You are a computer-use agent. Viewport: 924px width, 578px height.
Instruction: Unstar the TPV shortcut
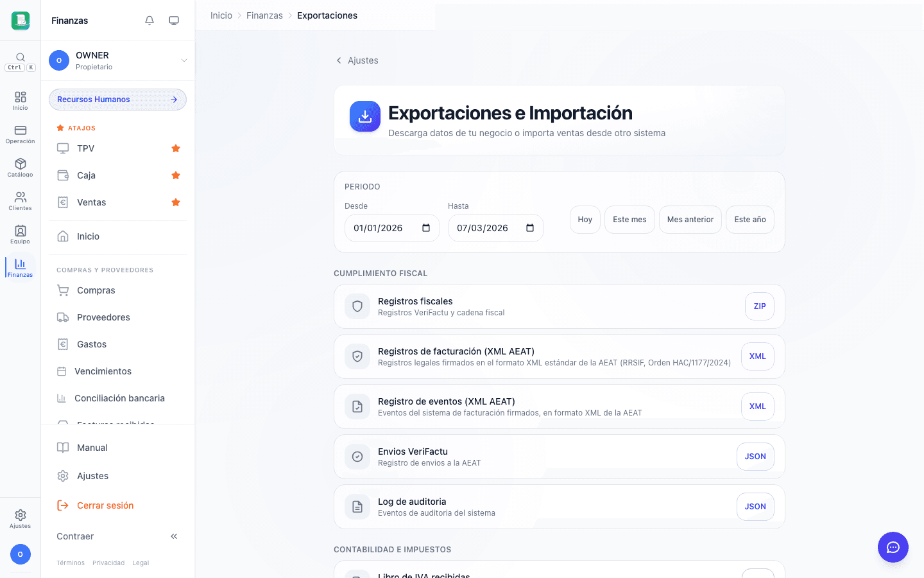[x=176, y=148]
